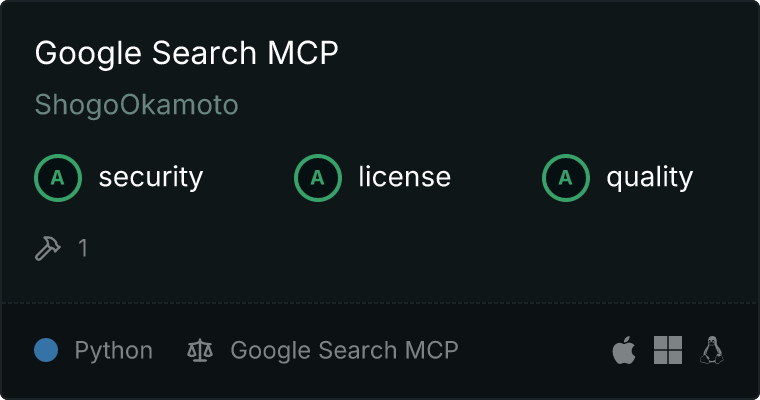Click the blue Python language dot
Screen dimensions: 760x400
(46, 350)
